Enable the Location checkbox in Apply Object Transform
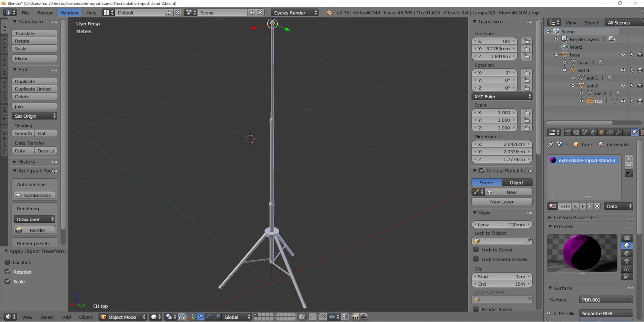The height and width of the screenshot is (322, 644). coord(7,262)
